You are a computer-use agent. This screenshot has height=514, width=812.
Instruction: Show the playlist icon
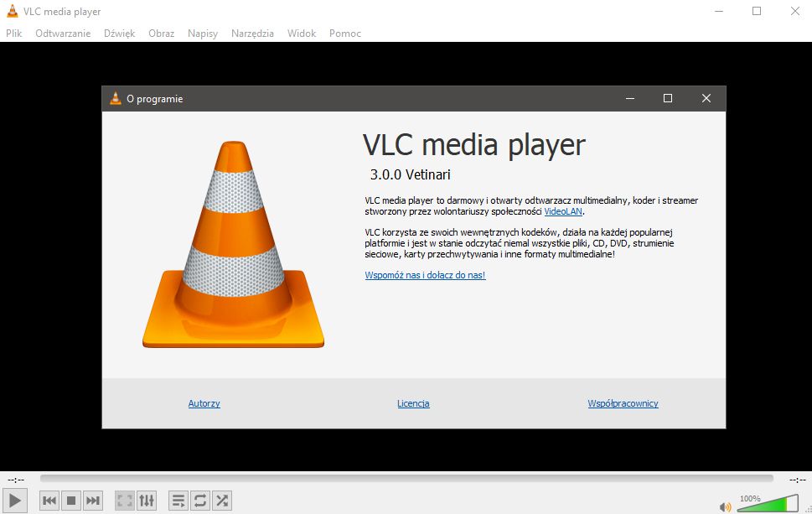pyautogui.click(x=178, y=501)
